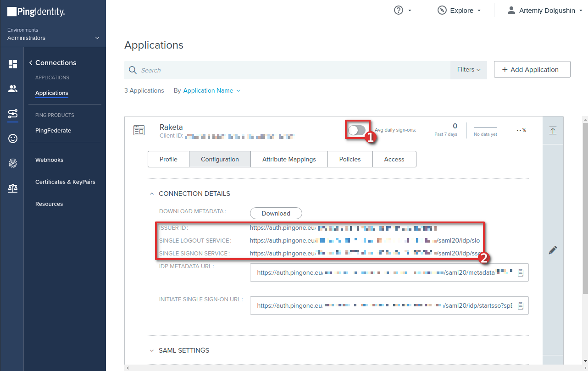
Task: Open Certificates & KeyPairs page
Action: coord(65,182)
